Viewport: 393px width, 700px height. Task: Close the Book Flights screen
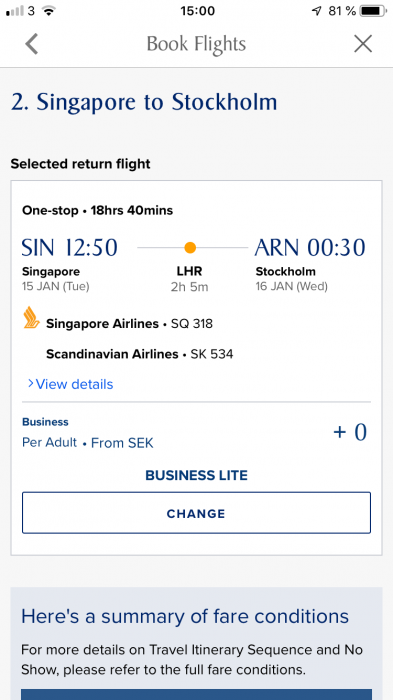coord(363,44)
